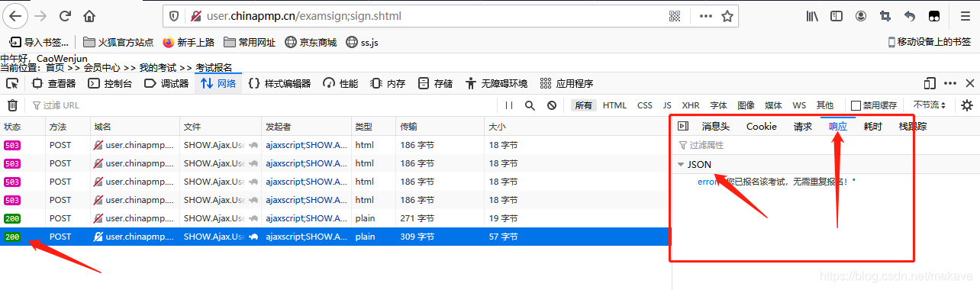
Task: Filter requests by JS
Action: (667, 105)
